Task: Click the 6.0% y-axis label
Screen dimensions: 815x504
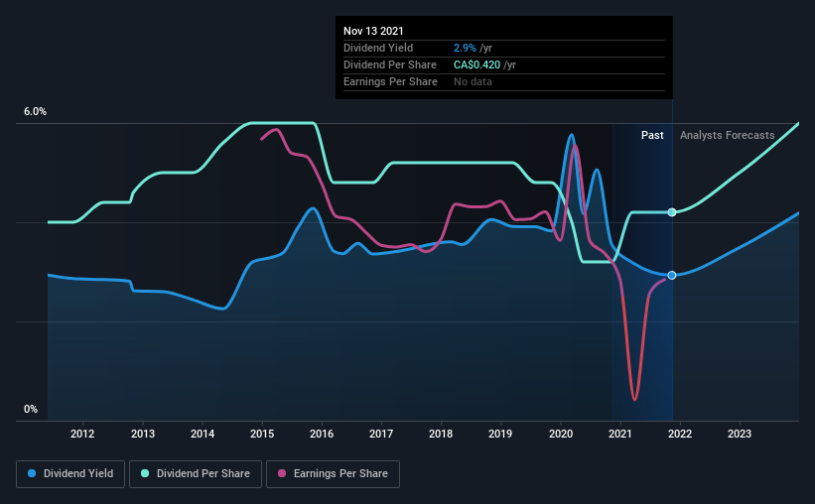Action: [x=35, y=112]
